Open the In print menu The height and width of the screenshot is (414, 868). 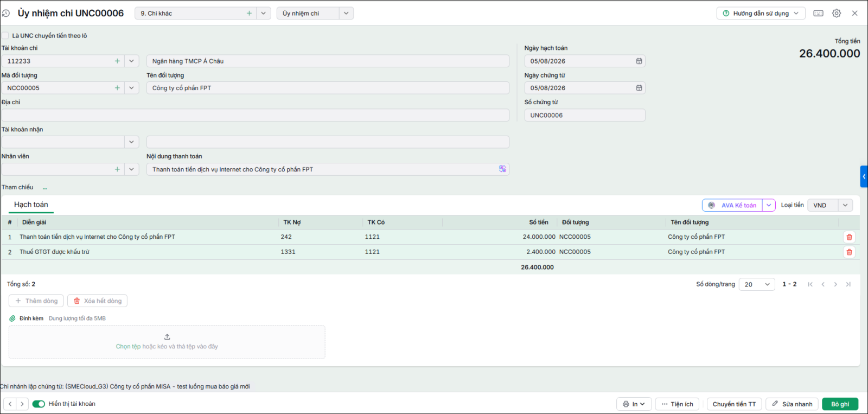(x=634, y=404)
